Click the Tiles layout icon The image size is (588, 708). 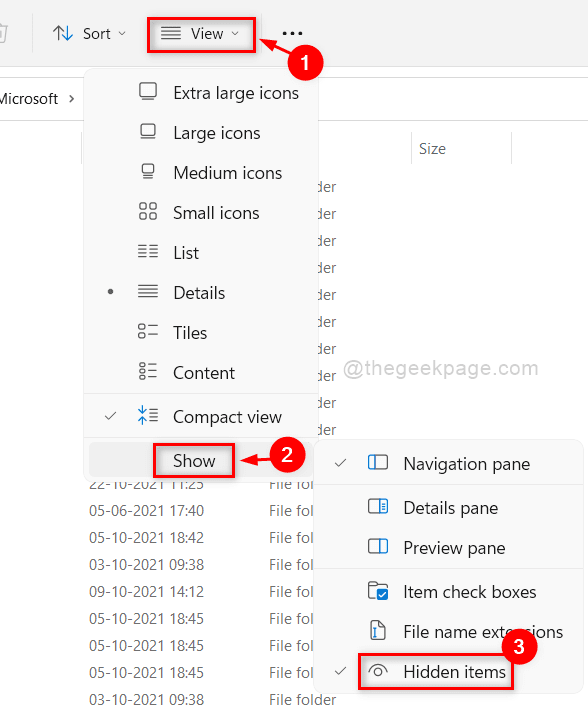[148, 331]
